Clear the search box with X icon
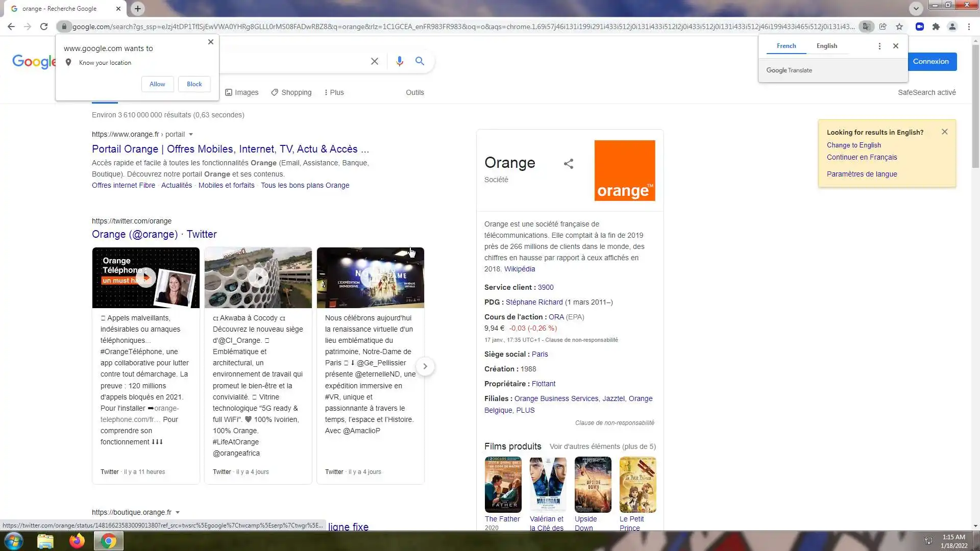Screen dimensions: 980x551 click(x=374, y=61)
